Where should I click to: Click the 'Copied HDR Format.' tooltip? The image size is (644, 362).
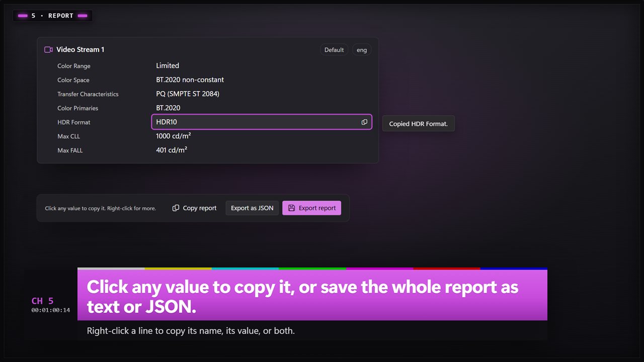(419, 124)
